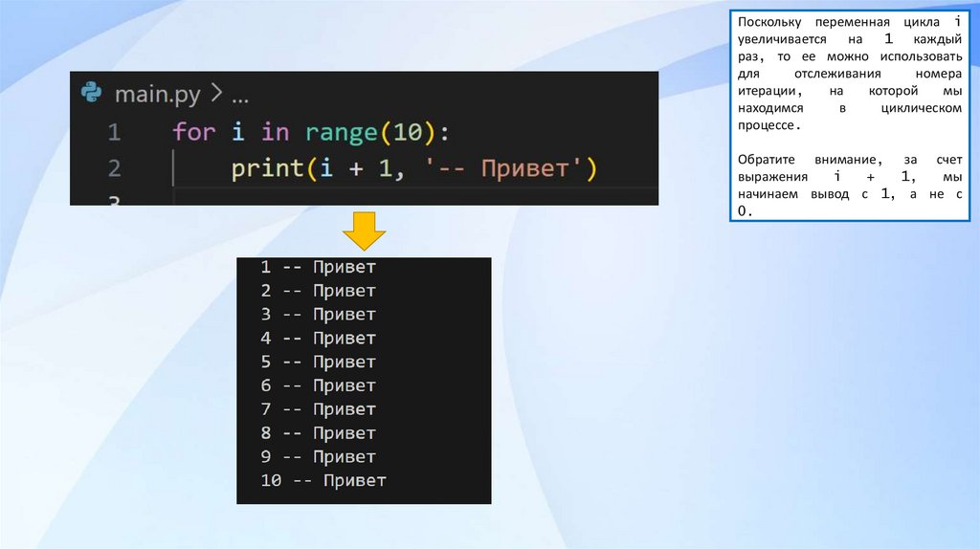
Task: Click the paragraph starting 'Поскольку переменная цикла'
Action: (850, 74)
